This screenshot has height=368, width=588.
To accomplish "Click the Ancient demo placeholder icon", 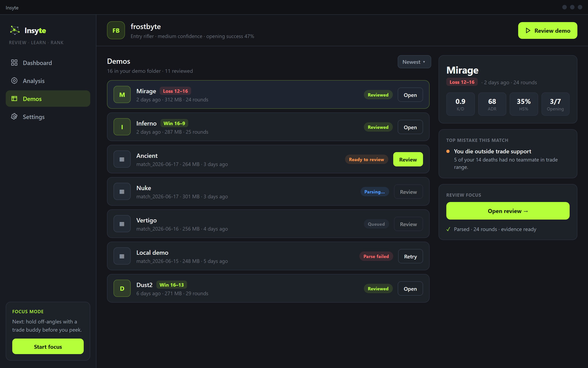I will [x=122, y=159].
